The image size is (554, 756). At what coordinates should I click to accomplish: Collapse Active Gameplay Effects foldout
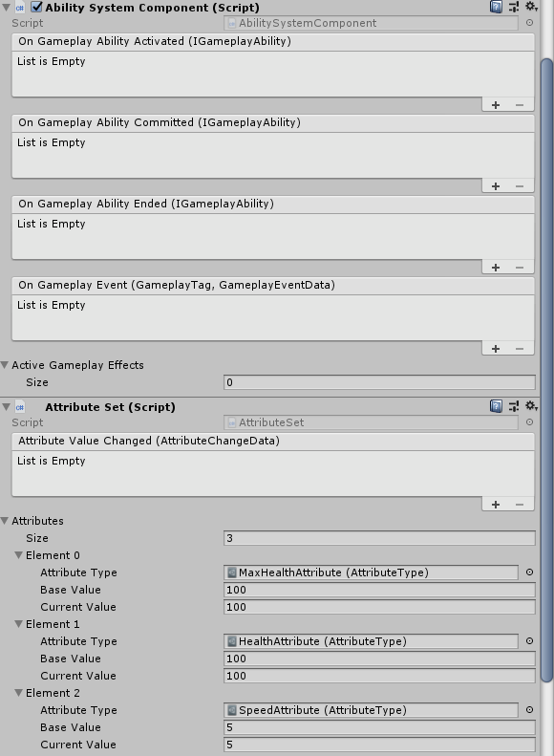coord(5,365)
